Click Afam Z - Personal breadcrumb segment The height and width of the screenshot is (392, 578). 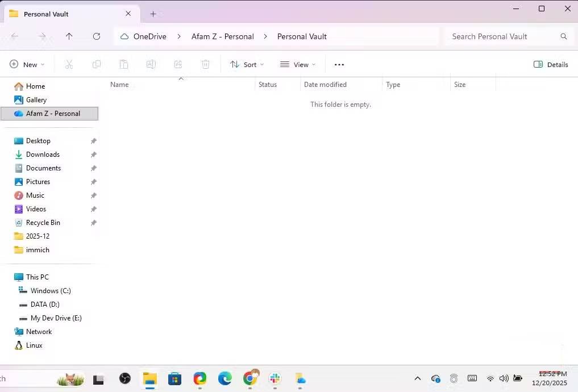tap(223, 36)
